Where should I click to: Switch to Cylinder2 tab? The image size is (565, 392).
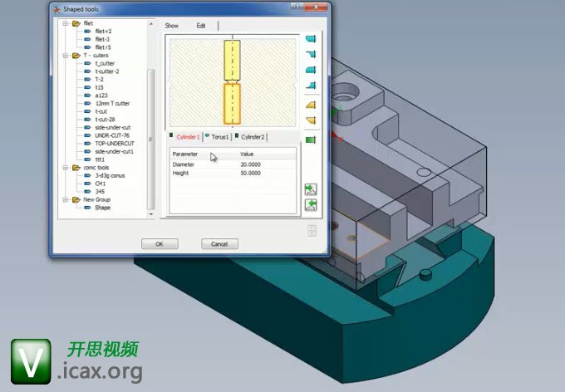tap(249, 137)
